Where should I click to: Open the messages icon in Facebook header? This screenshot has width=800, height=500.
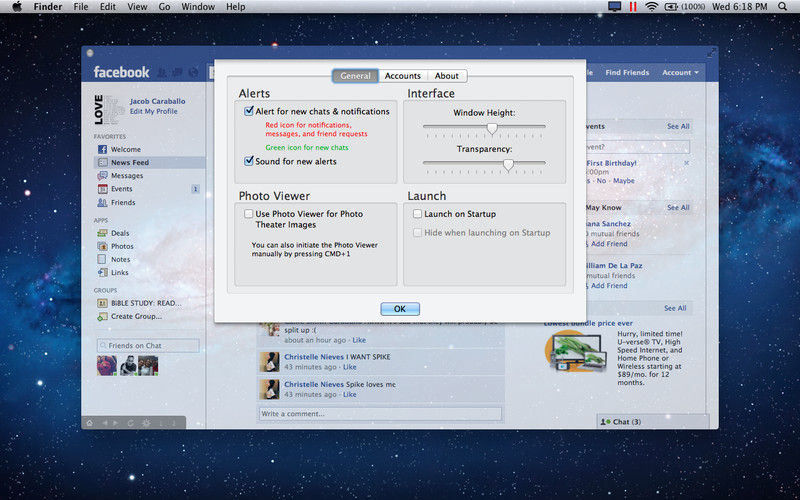(178, 72)
